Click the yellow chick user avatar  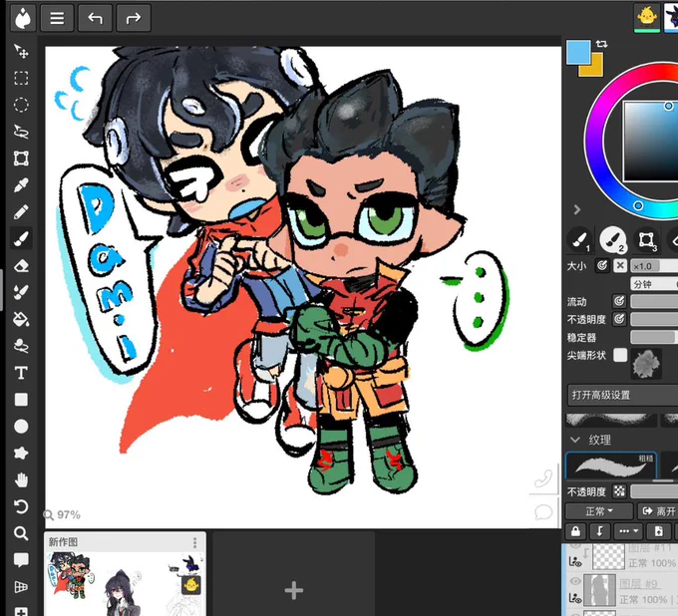(647, 17)
